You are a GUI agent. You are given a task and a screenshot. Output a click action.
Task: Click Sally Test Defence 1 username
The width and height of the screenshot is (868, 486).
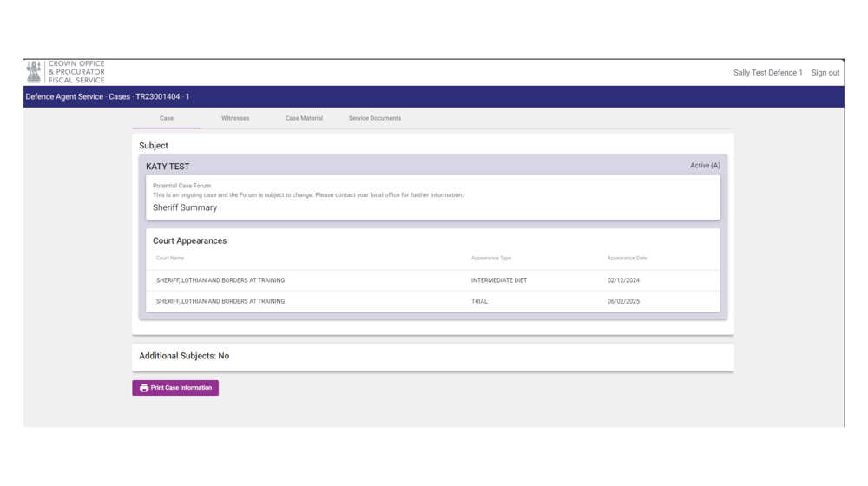(767, 73)
